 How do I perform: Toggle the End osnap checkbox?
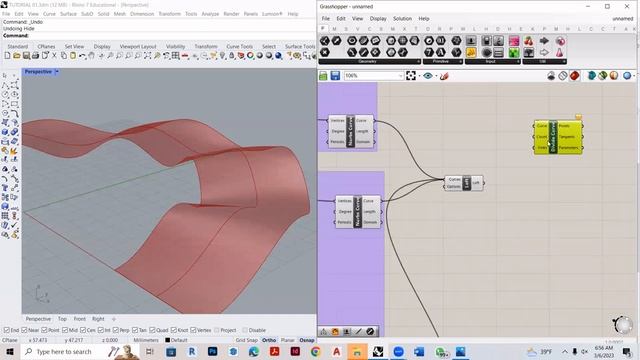[x=7, y=330]
